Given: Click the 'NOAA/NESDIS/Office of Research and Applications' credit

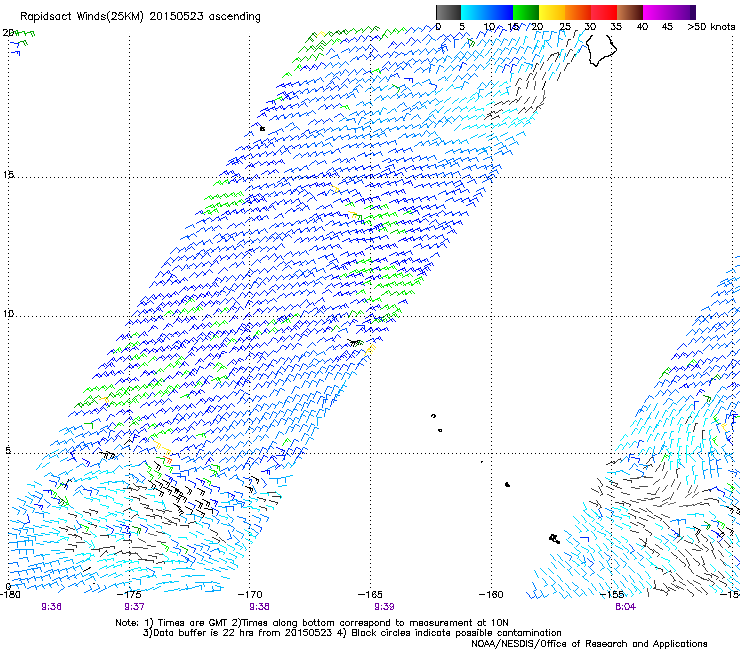Looking at the screenshot, I should [589, 644].
